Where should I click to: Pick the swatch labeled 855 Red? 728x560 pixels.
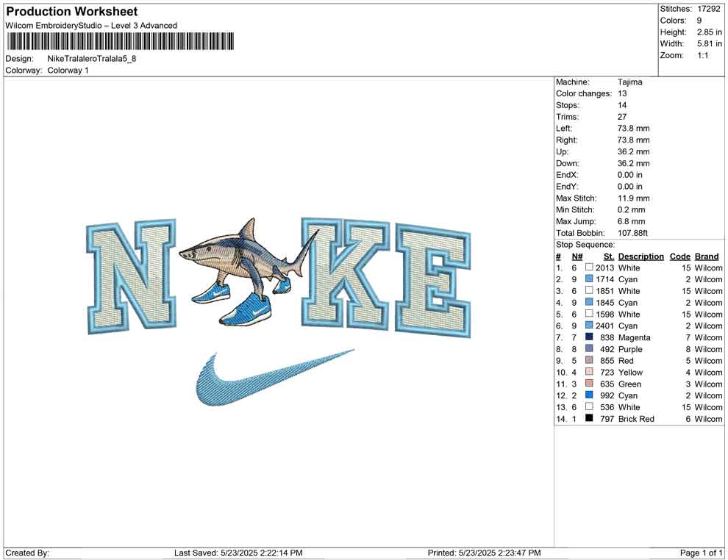(x=589, y=360)
